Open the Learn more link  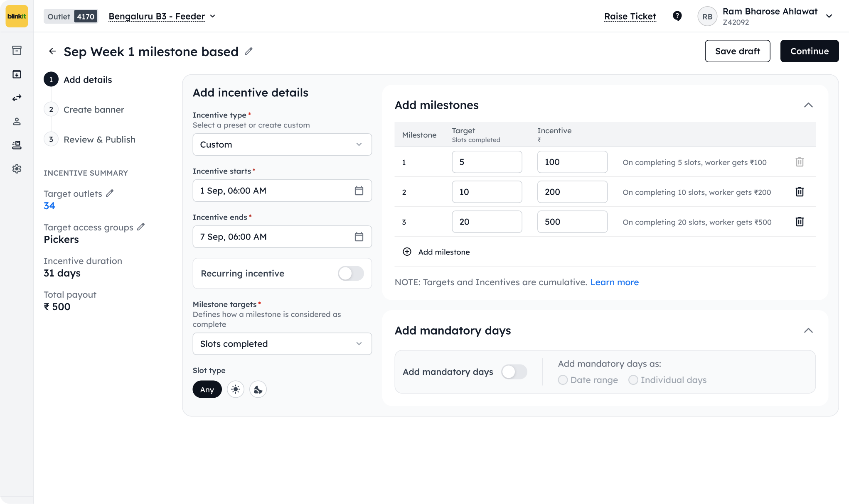(614, 282)
